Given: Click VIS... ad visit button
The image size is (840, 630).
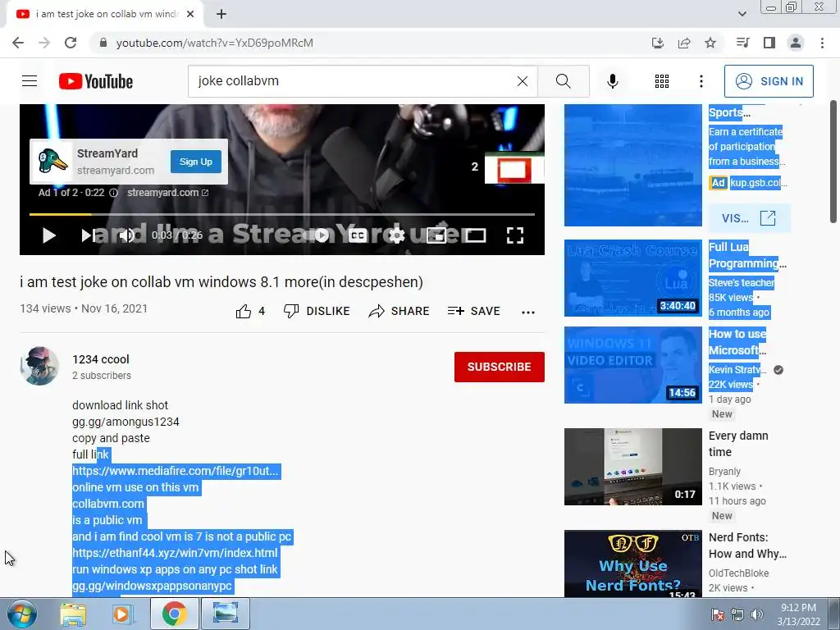Looking at the screenshot, I should tap(749, 218).
